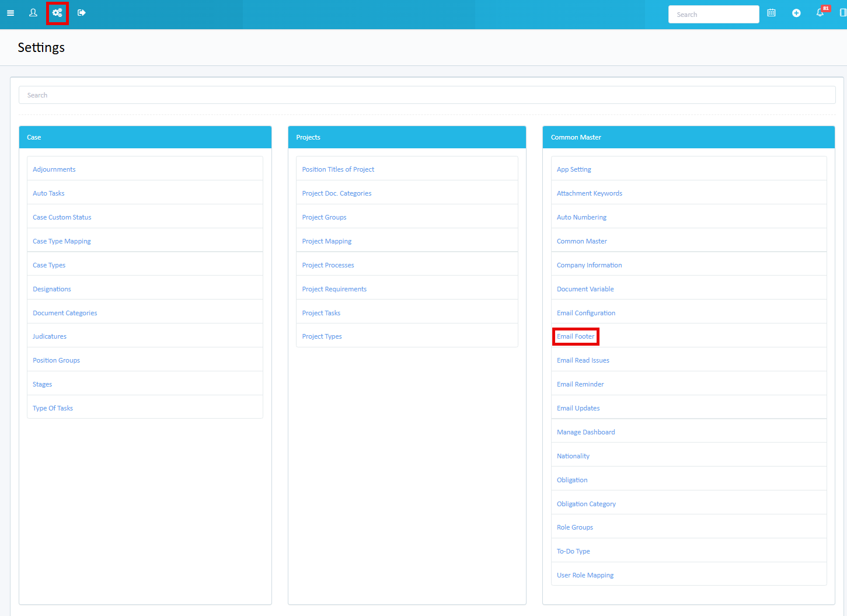Select the Obligation link
Screen dimensions: 847x616
click(572, 480)
